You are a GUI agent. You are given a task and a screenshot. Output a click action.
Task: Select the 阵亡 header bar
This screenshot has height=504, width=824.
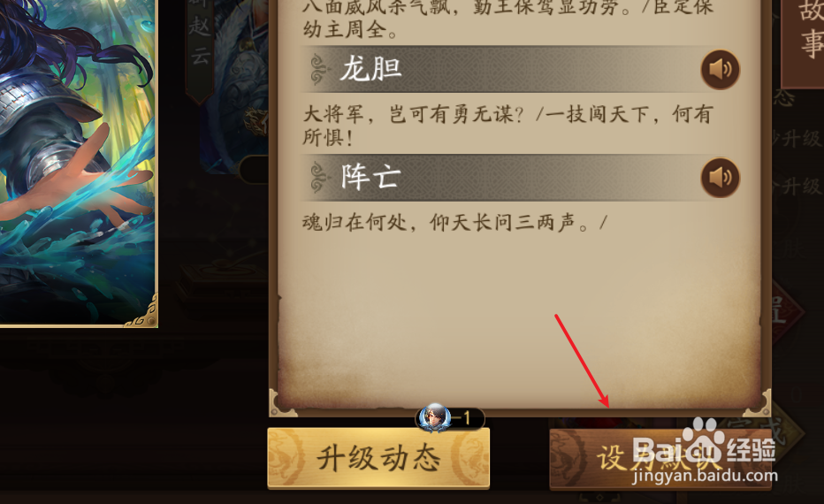tap(521, 178)
